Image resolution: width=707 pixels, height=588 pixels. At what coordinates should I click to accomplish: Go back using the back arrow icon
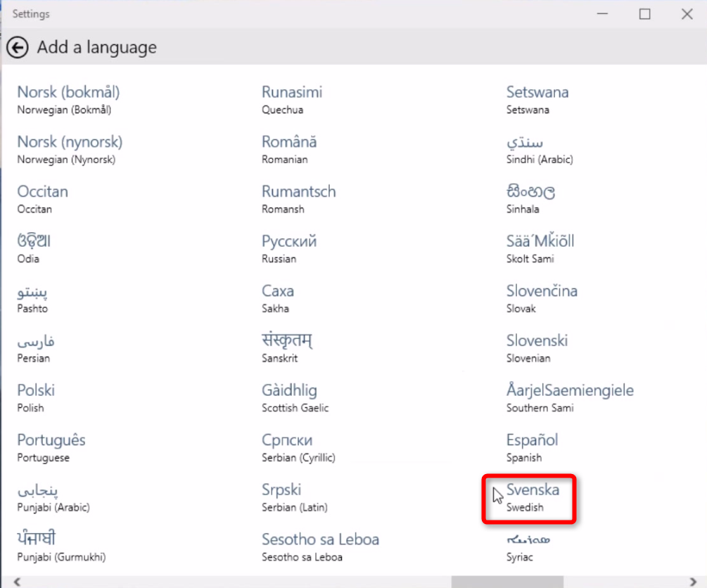(x=18, y=47)
